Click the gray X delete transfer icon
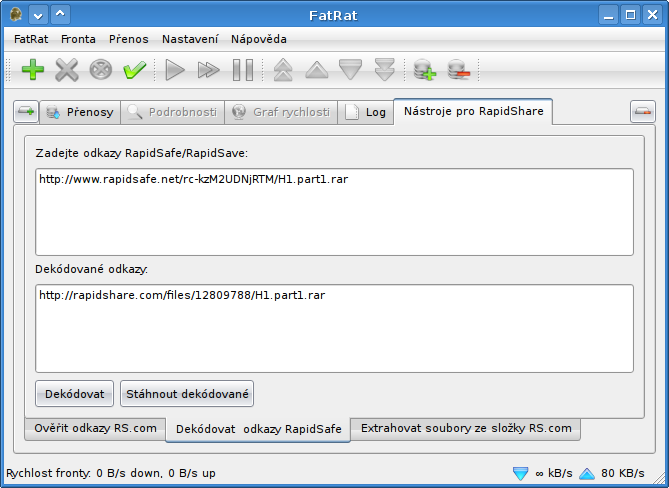The image size is (669, 488). pos(67,70)
